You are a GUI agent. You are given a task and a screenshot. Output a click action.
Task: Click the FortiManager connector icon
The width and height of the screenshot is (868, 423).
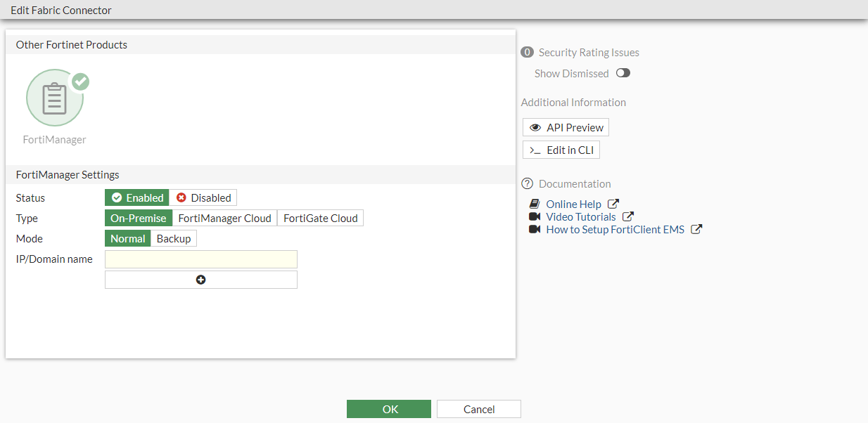(55, 98)
